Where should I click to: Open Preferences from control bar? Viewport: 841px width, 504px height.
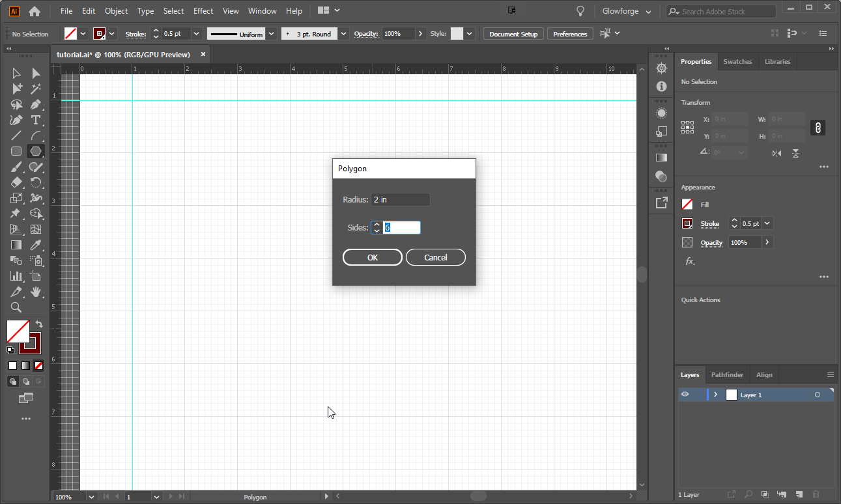pos(570,34)
